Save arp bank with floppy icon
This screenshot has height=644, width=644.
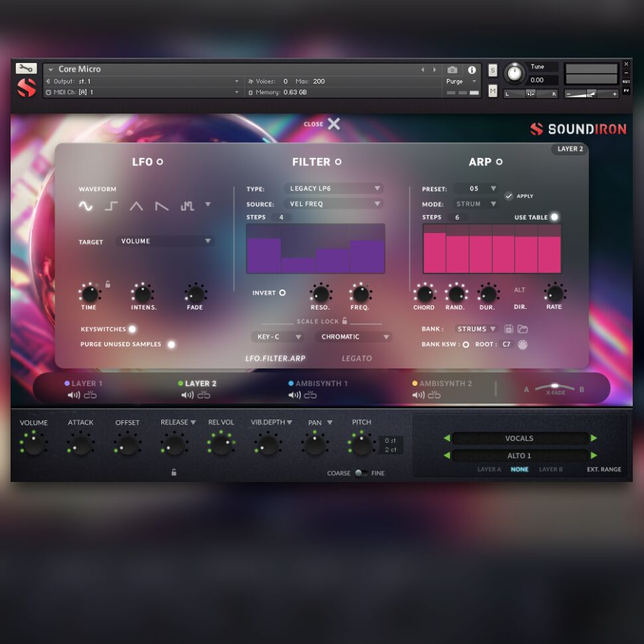pos(509,329)
